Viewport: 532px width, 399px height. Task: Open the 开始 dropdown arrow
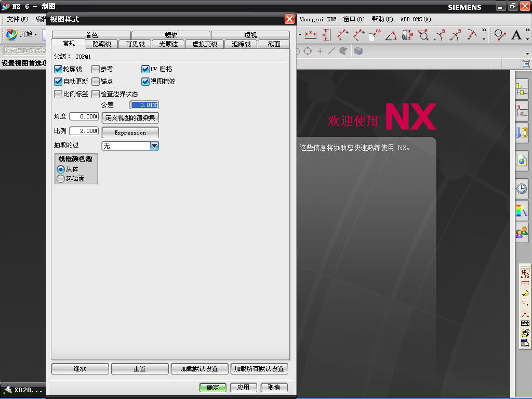(35, 34)
